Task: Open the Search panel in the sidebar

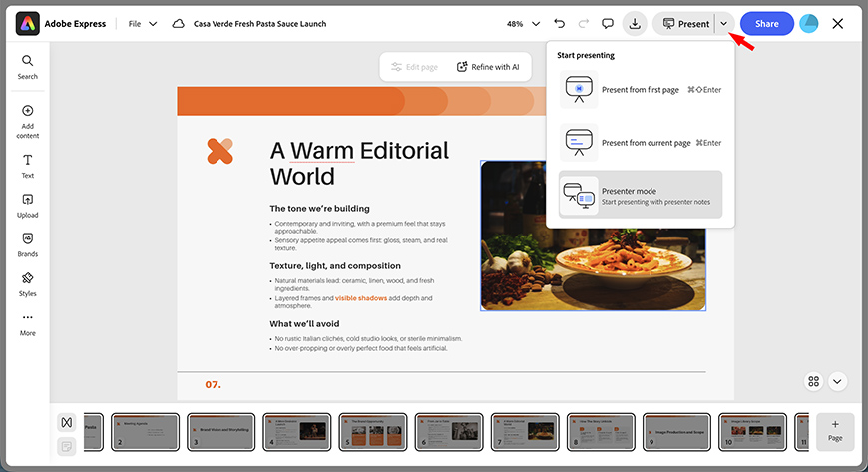Action: [27, 67]
